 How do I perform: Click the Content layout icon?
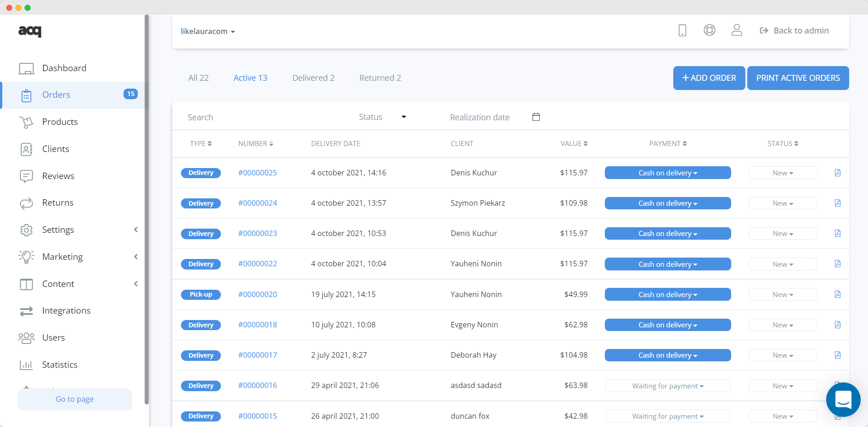click(x=26, y=284)
